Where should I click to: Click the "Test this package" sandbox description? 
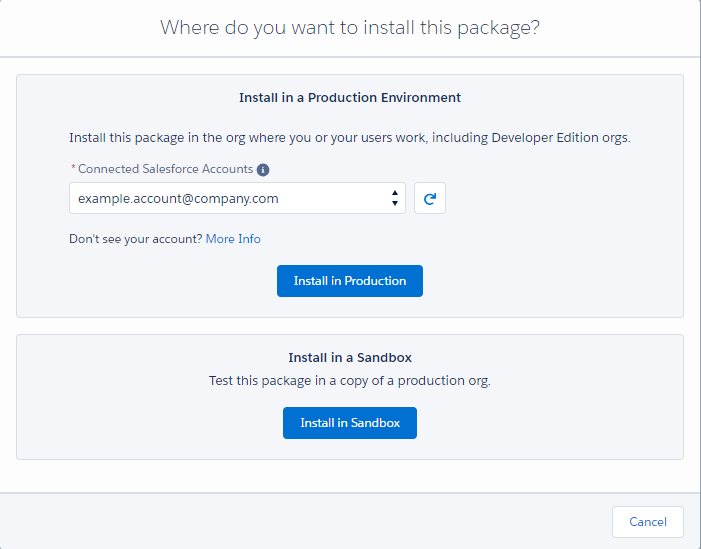[350, 381]
